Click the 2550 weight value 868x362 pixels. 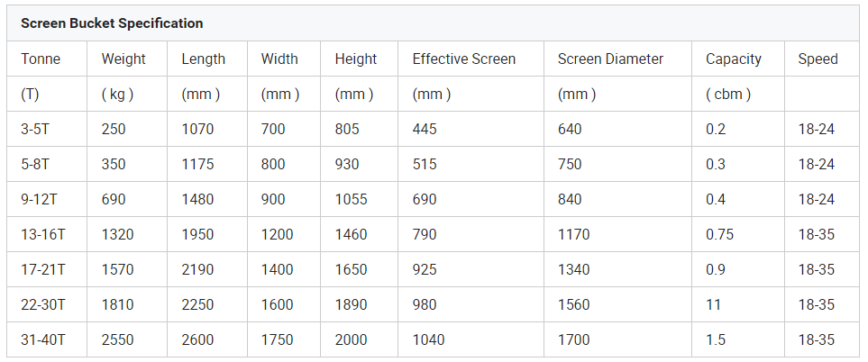117,339
